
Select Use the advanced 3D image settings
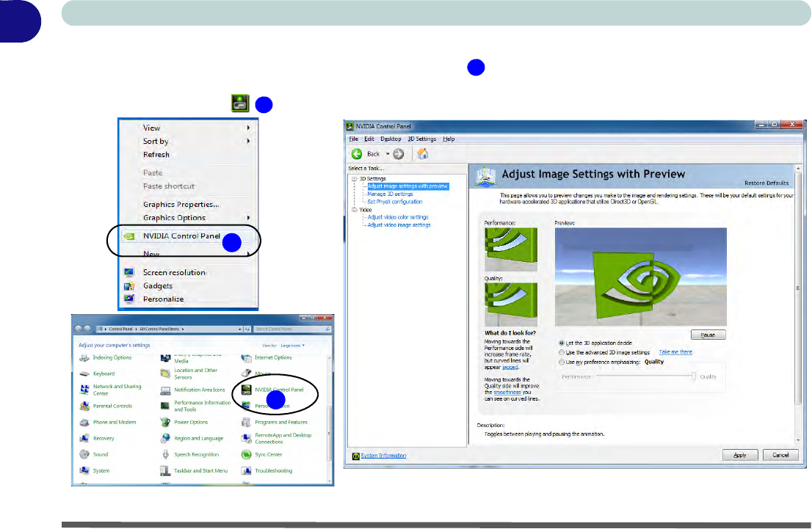(x=562, y=352)
